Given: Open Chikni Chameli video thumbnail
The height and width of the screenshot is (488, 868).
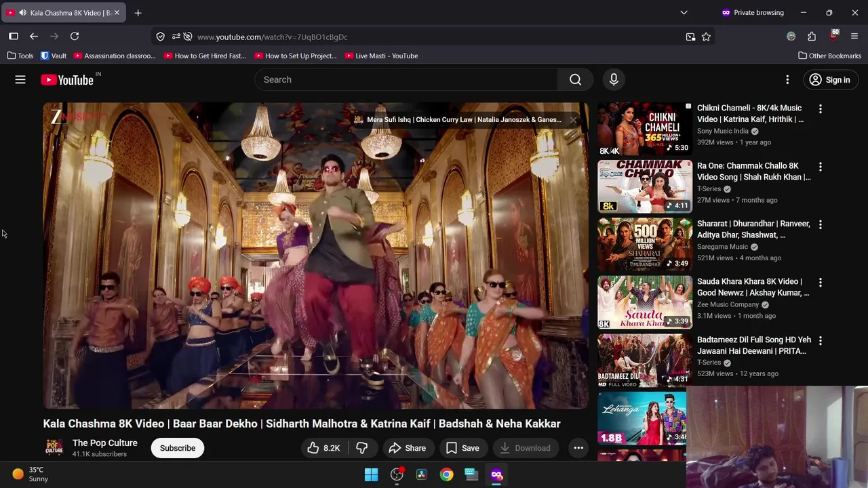Looking at the screenshot, I should coord(644,129).
